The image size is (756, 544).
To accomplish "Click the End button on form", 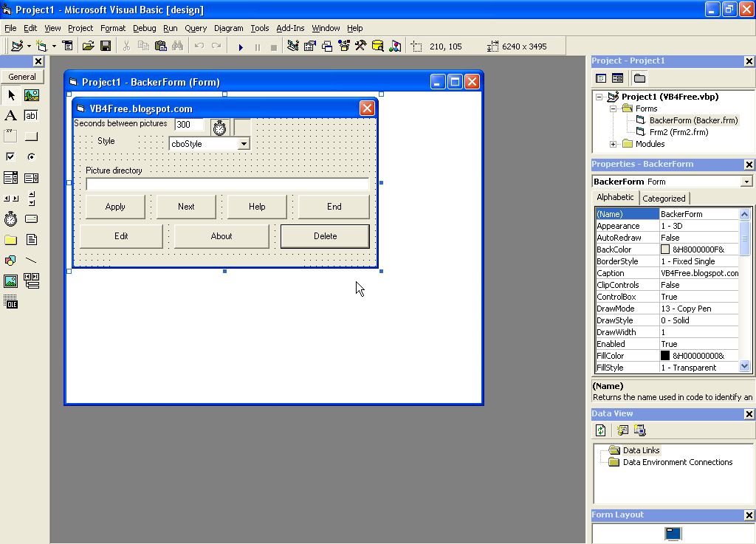I will point(334,207).
